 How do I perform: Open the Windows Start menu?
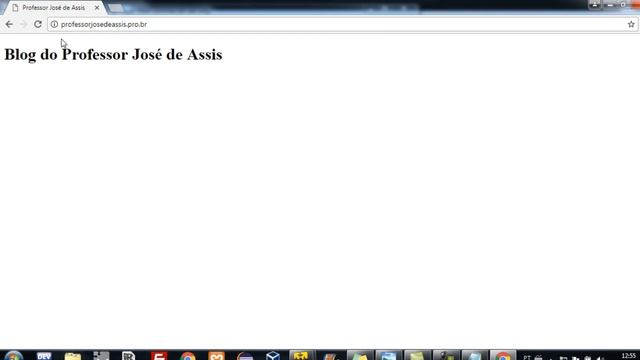tap(13, 356)
